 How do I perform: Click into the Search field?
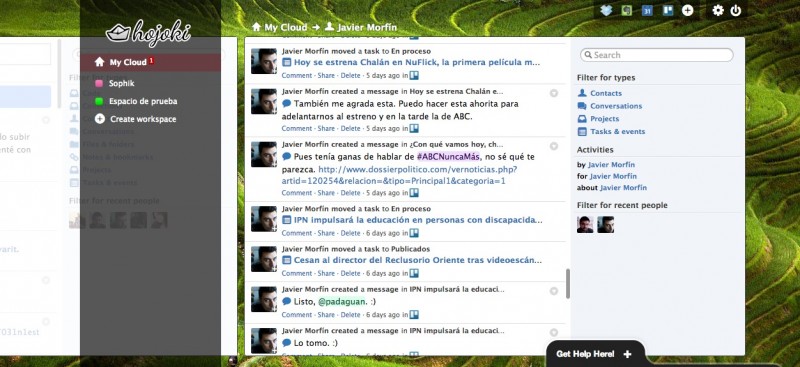[657, 55]
